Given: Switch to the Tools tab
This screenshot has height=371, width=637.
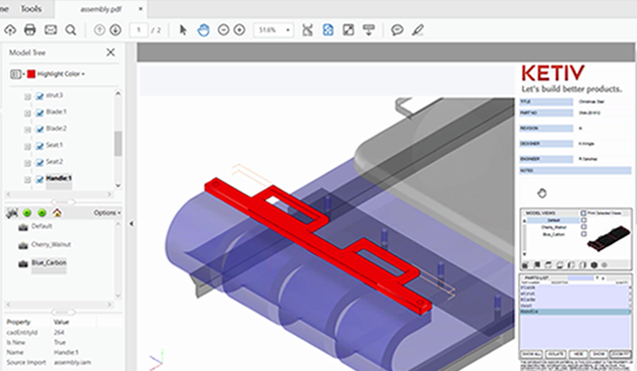Looking at the screenshot, I should point(31,9).
